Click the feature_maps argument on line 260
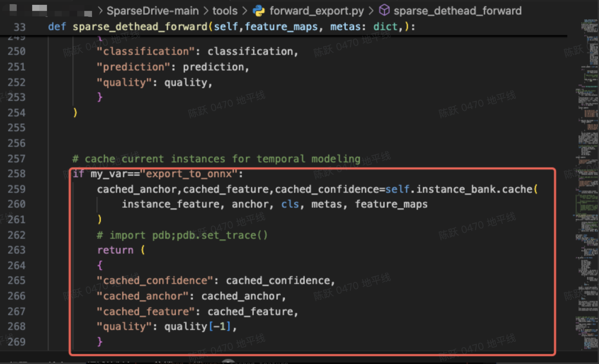 (391, 205)
